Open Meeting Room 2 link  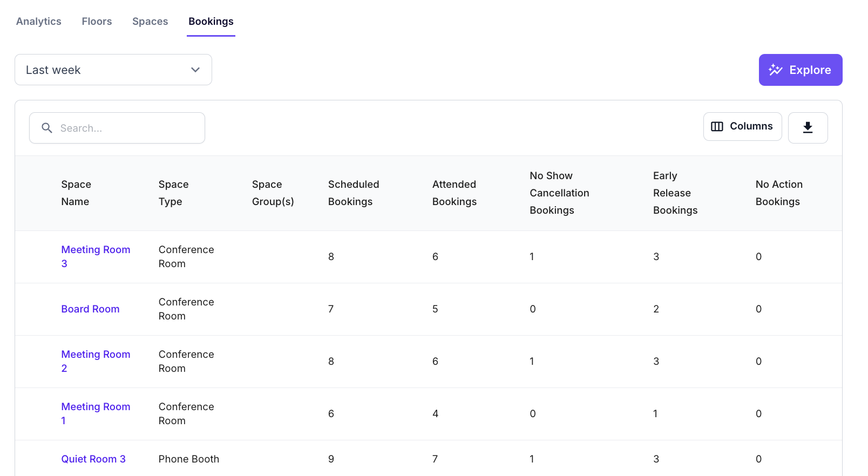96,361
